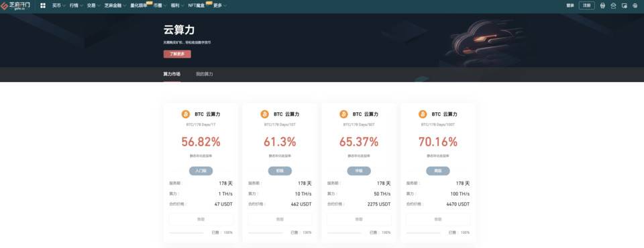Click the app download icon in header
The height and width of the screenshot is (248, 644).
[x=602, y=6]
